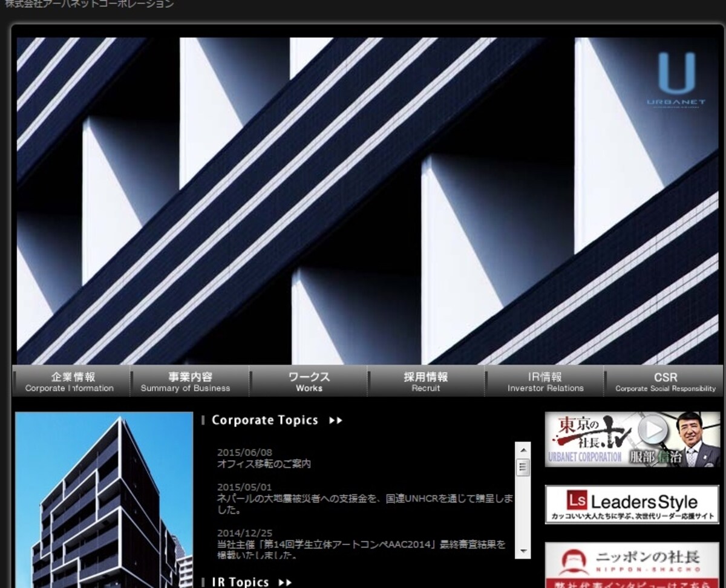Click the topics scrollbar down arrow
726x588 pixels.
523,551
